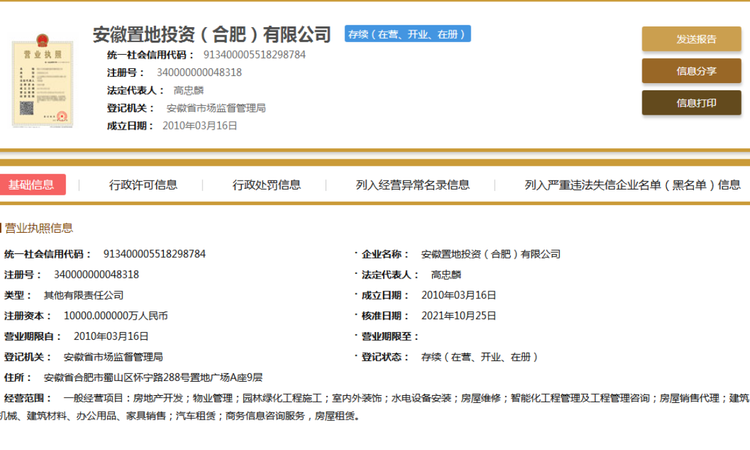Switch to the 行政许可信息 tab
This screenshot has height=450, width=750.
click(x=143, y=185)
